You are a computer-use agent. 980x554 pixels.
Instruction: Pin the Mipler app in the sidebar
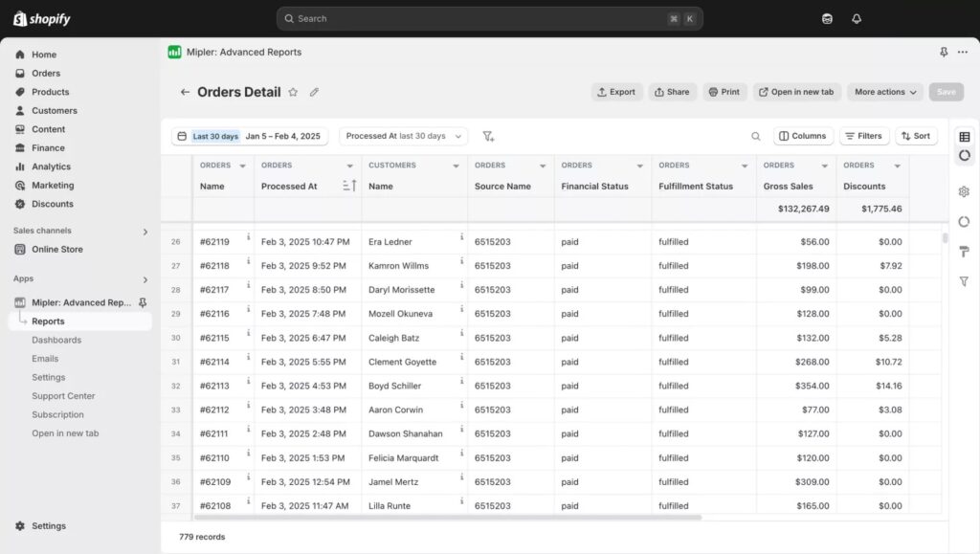coord(143,302)
